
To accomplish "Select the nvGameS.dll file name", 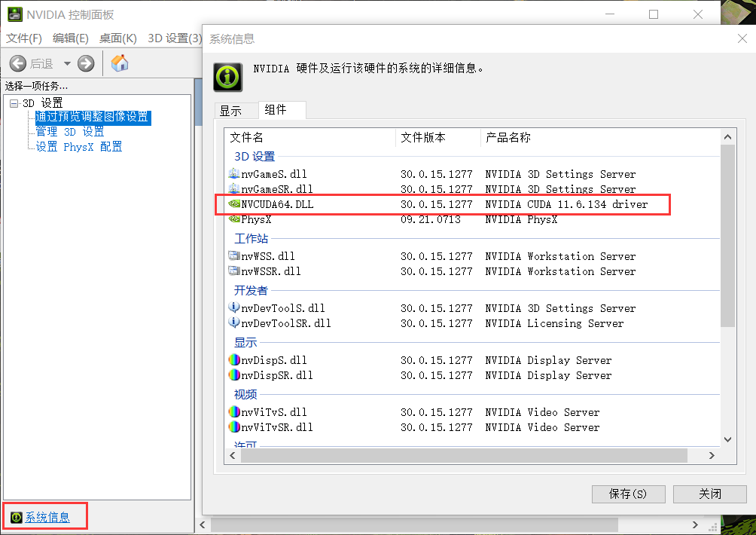I will point(274,174).
